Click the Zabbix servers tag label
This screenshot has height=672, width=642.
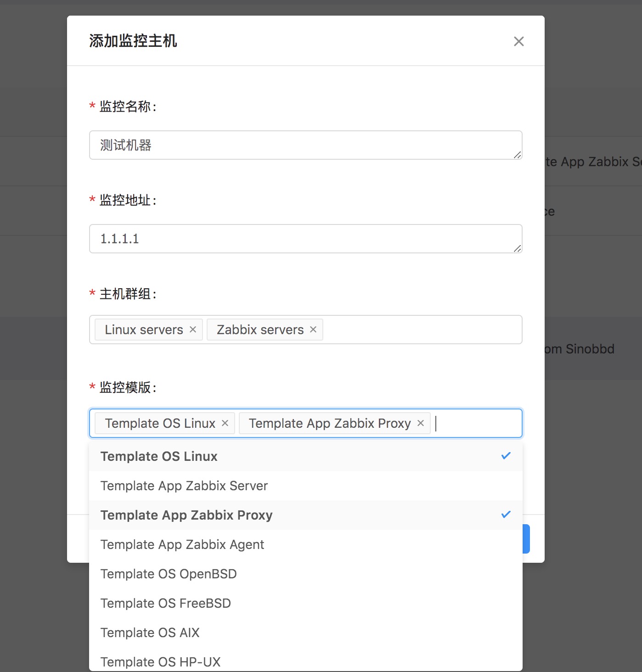point(260,330)
